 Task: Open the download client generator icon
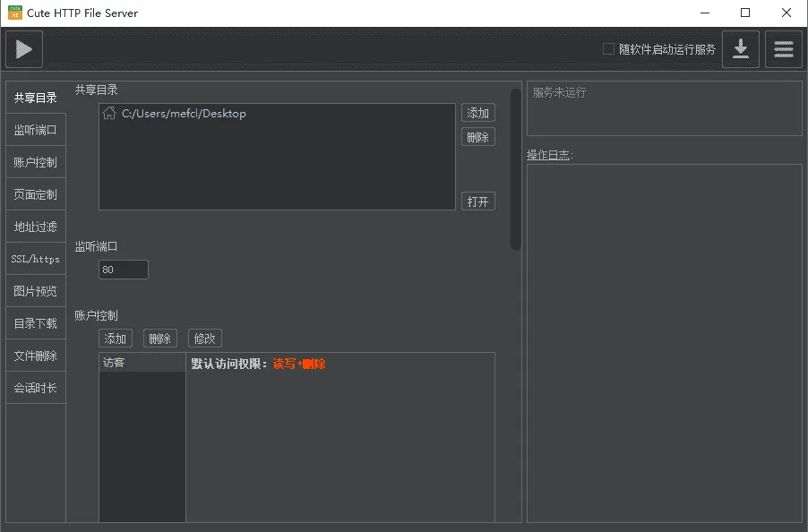tap(741, 48)
